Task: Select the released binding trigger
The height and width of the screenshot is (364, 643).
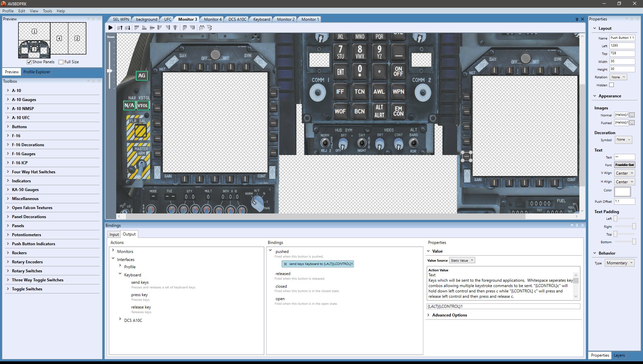Action: coord(283,274)
